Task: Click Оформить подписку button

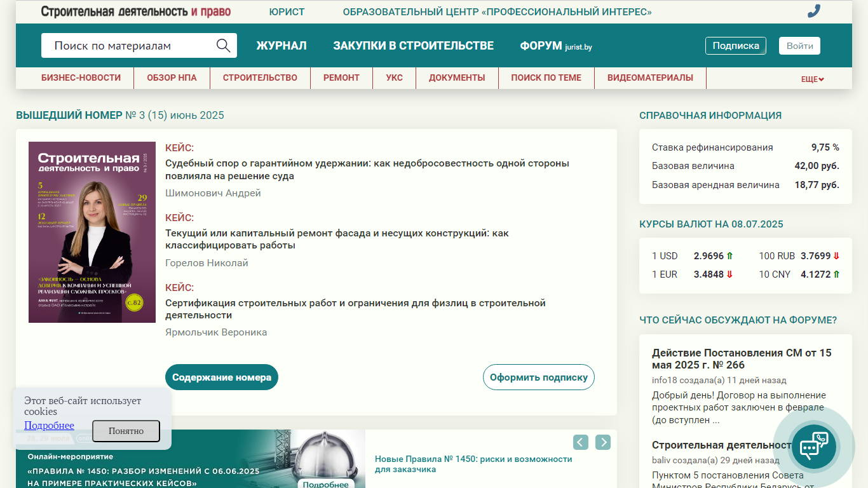Action: point(539,377)
